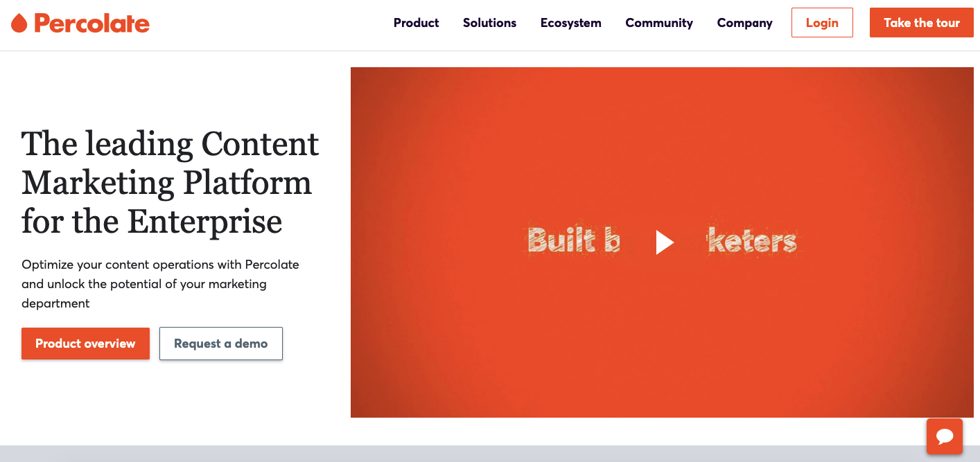
Task: Open the Solutions menu
Action: pos(490,23)
